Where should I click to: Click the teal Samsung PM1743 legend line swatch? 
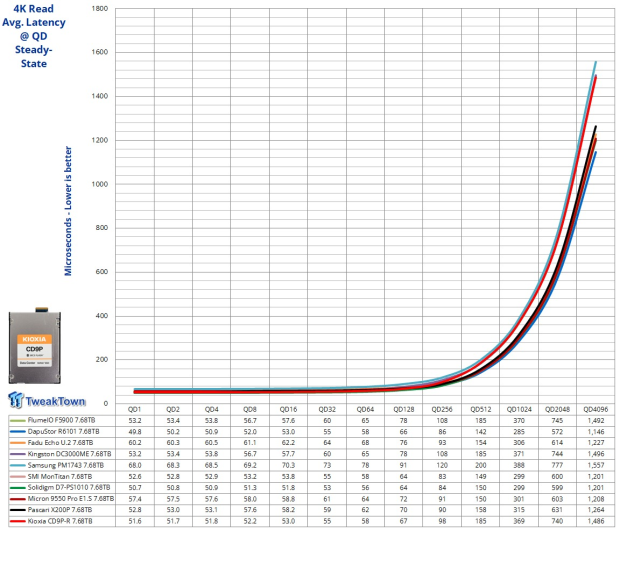point(18,465)
